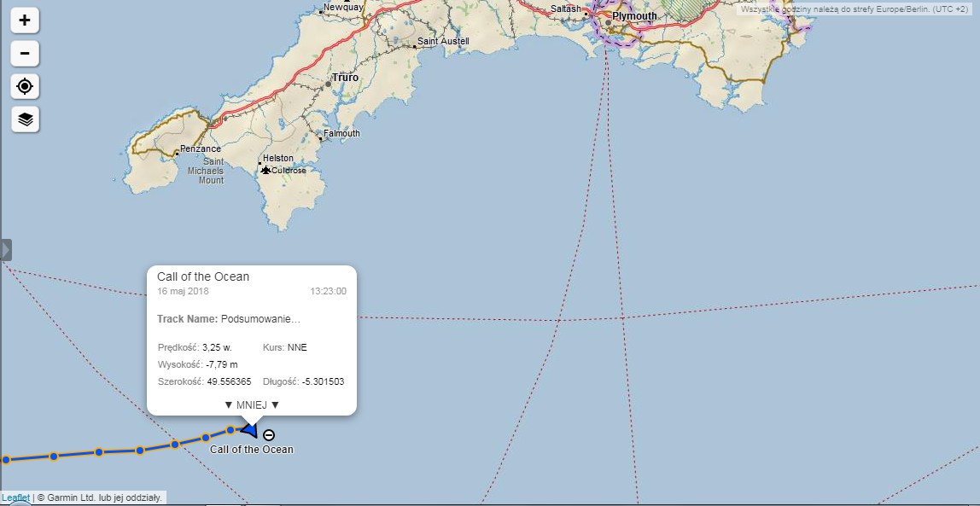Click the Saltash town label
Viewport: 980px width, 506px height.
[x=566, y=9]
